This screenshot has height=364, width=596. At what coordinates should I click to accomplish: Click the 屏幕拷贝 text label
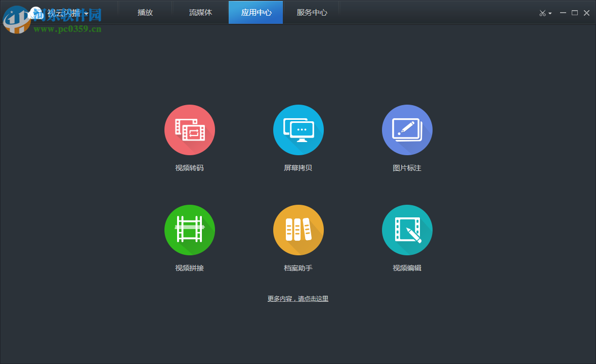299,168
